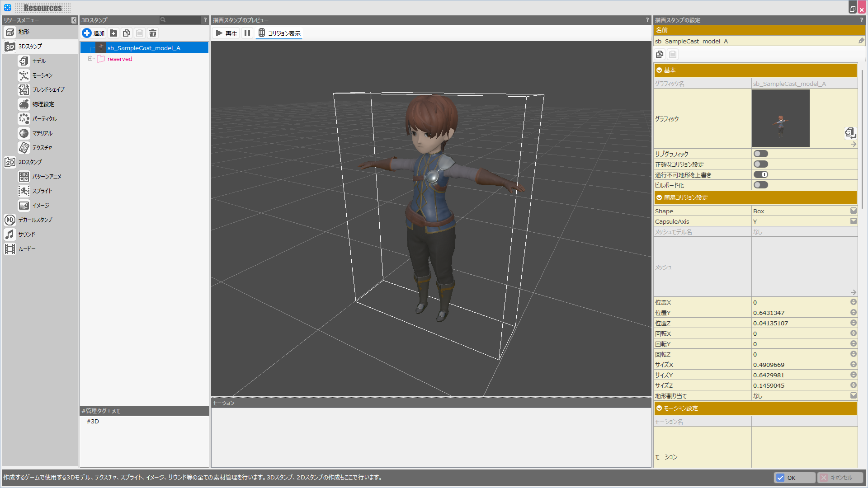Expand the reserved folder tree node
This screenshot has height=488, width=868.
[x=90, y=59]
